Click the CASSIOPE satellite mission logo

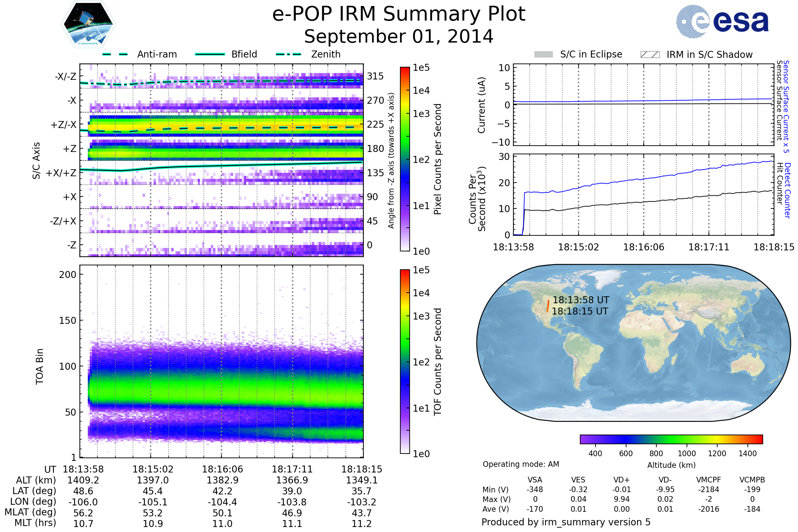88,24
